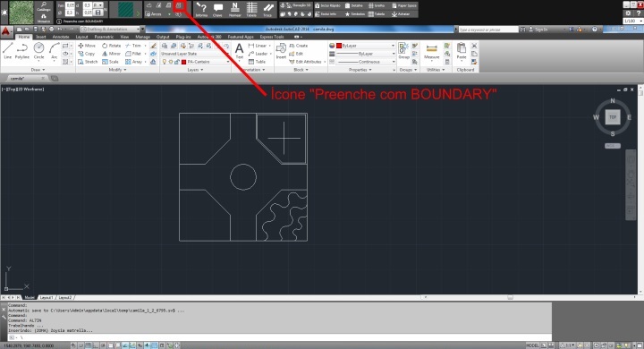Select the Polyline tool
This screenshot has height=349, width=644.
pyautogui.click(x=22, y=52)
